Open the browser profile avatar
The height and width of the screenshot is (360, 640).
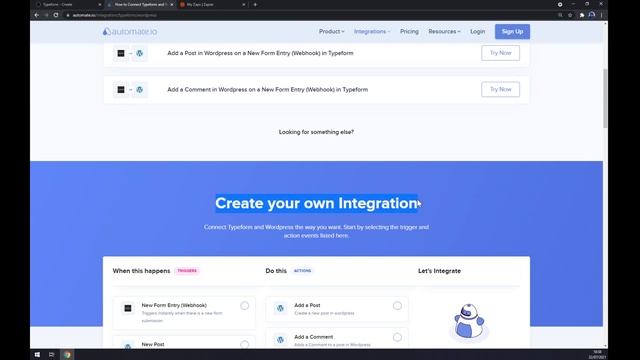pyautogui.click(x=592, y=15)
